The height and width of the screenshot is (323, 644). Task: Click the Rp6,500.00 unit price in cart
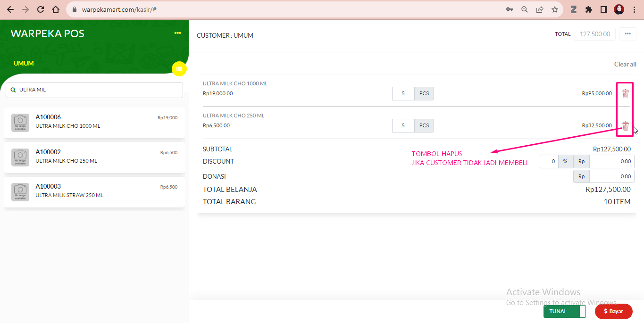[216, 125]
